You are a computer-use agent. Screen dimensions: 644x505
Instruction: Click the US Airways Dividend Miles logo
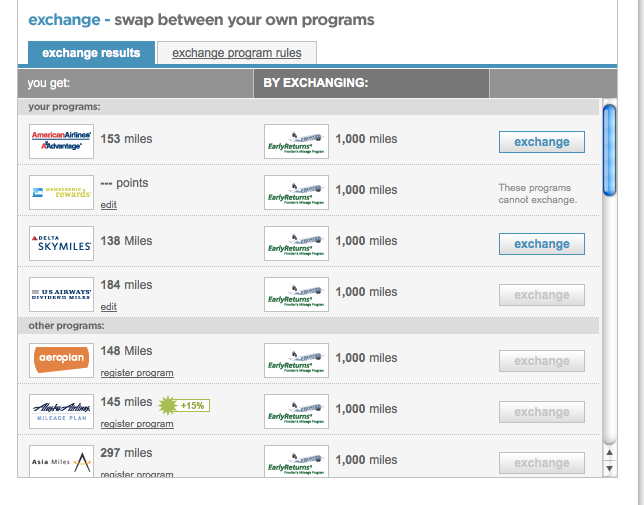point(61,294)
